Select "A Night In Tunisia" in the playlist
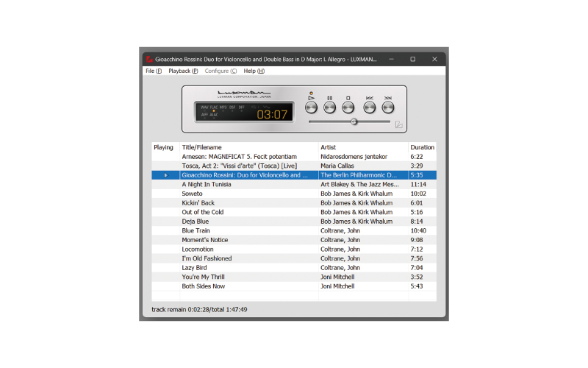The width and height of the screenshot is (588, 368). 207,185
